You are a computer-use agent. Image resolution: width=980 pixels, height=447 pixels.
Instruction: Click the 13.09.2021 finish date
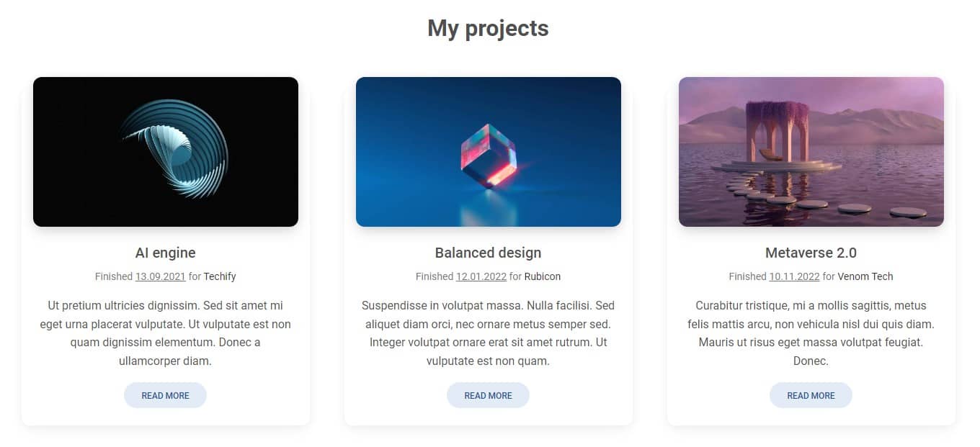click(x=160, y=276)
